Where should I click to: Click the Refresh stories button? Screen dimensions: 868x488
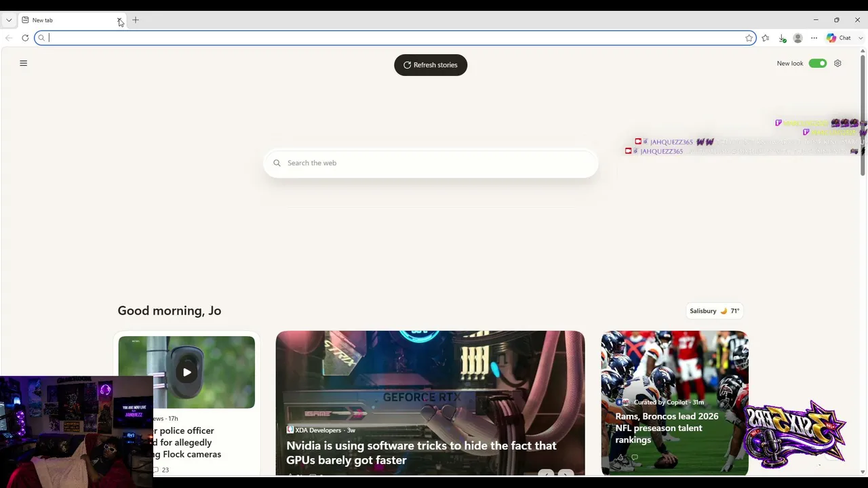(431, 65)
